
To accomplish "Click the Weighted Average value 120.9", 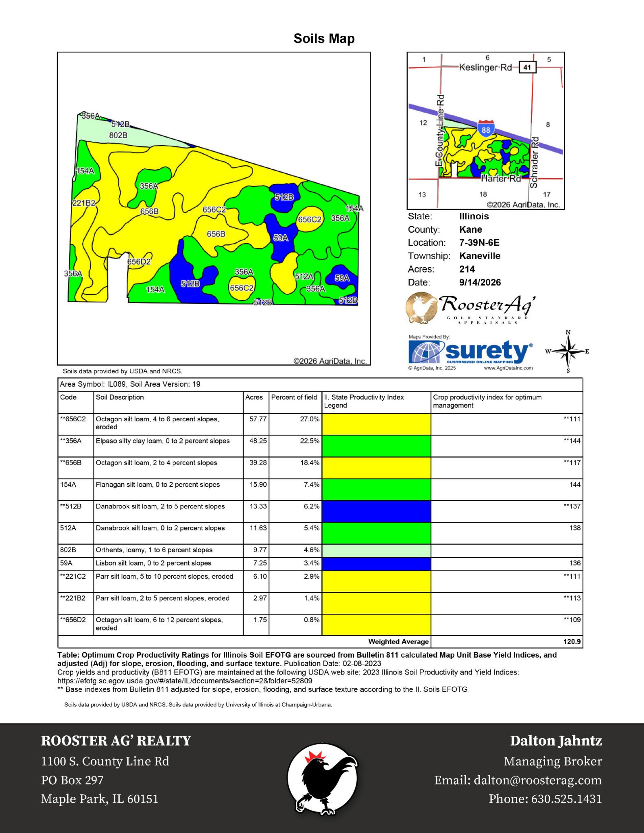I will pos(572,641).
